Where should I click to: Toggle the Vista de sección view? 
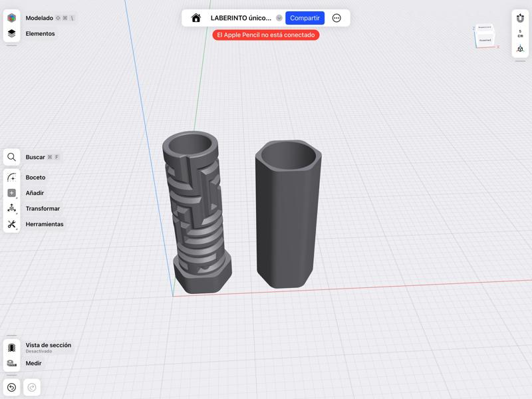point(11,347)
